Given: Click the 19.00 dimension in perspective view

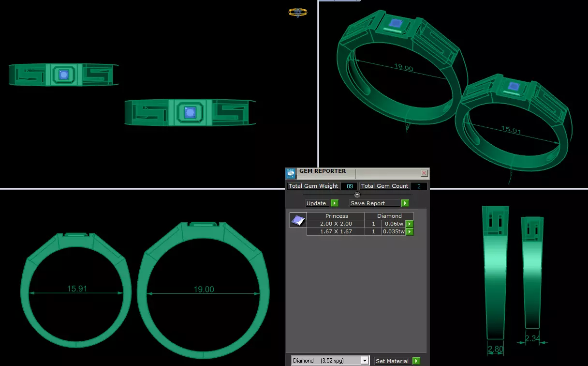Looking at the screenshot, I should [x=403, y=68].
